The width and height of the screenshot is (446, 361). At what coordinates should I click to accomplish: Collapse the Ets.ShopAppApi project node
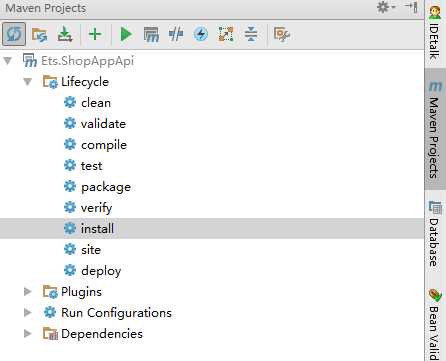point(8,61)
